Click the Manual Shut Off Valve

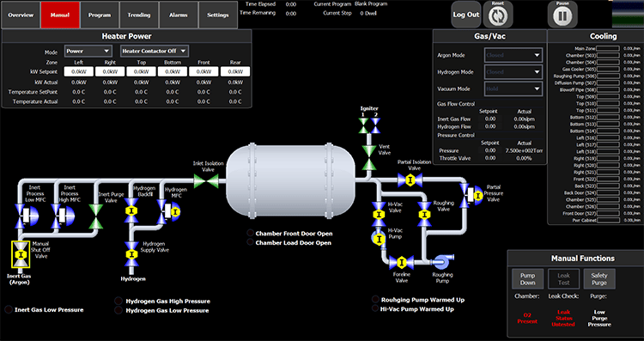[20, 254]
